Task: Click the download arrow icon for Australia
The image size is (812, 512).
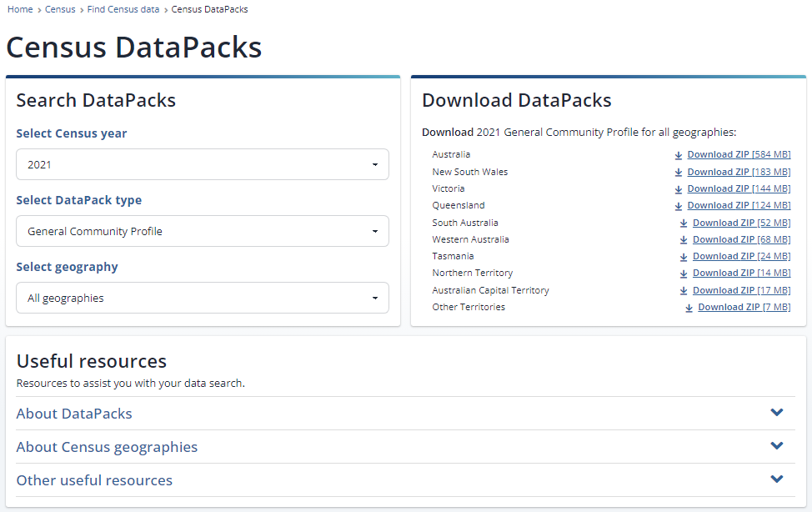Action: click(x=679, y=155)
